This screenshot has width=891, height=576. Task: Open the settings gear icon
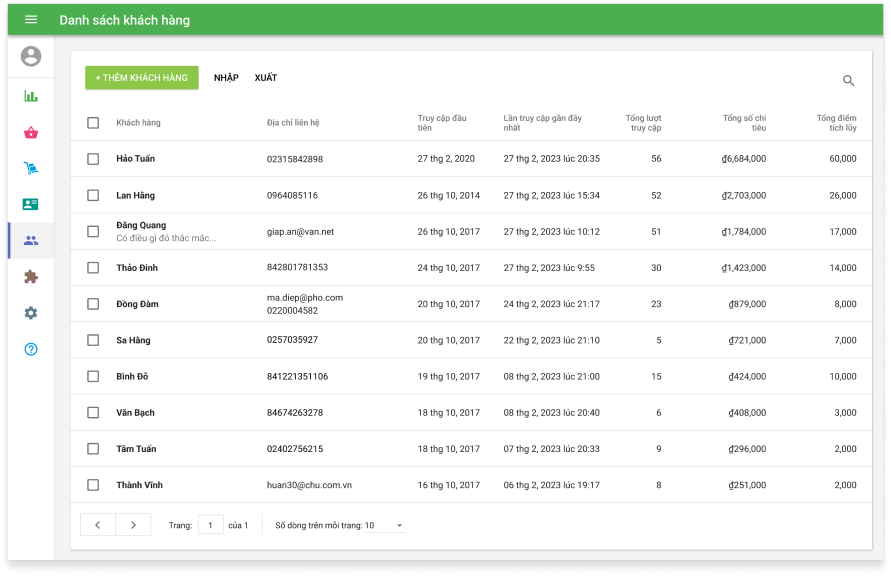pos(31,313)
